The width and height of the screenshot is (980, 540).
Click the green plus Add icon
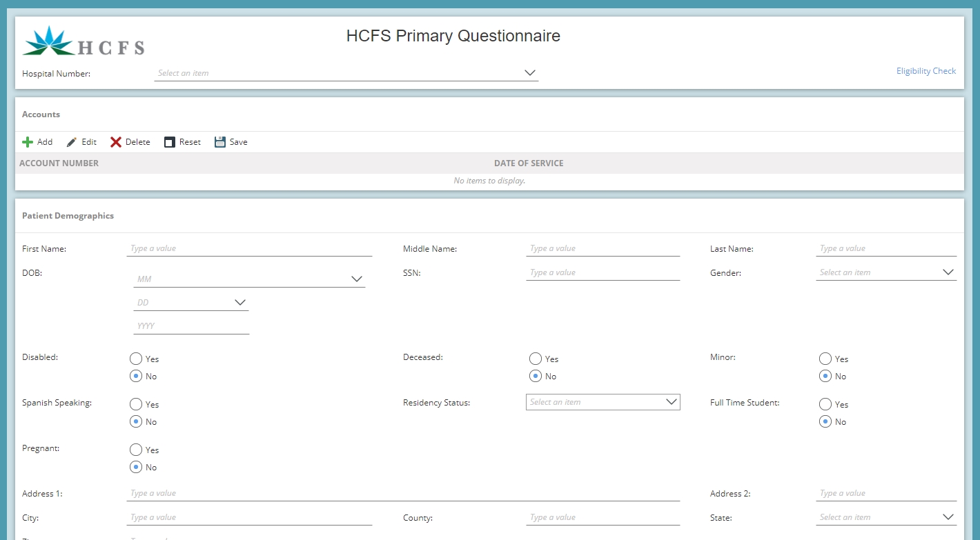28,142
